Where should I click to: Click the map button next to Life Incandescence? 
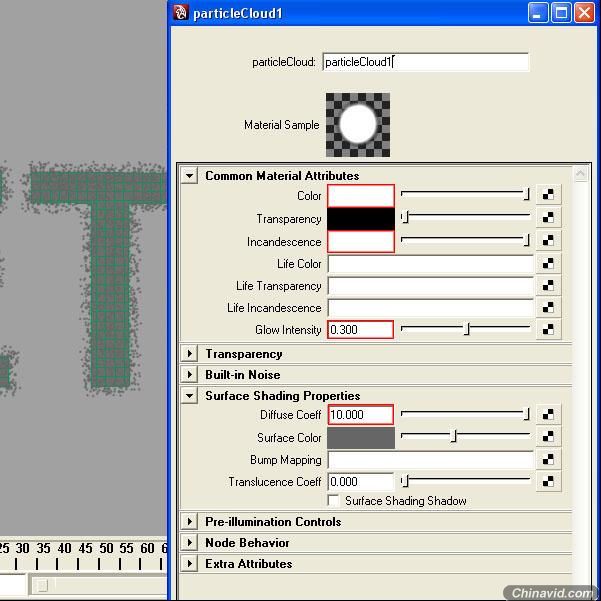[x=548, y=307]
